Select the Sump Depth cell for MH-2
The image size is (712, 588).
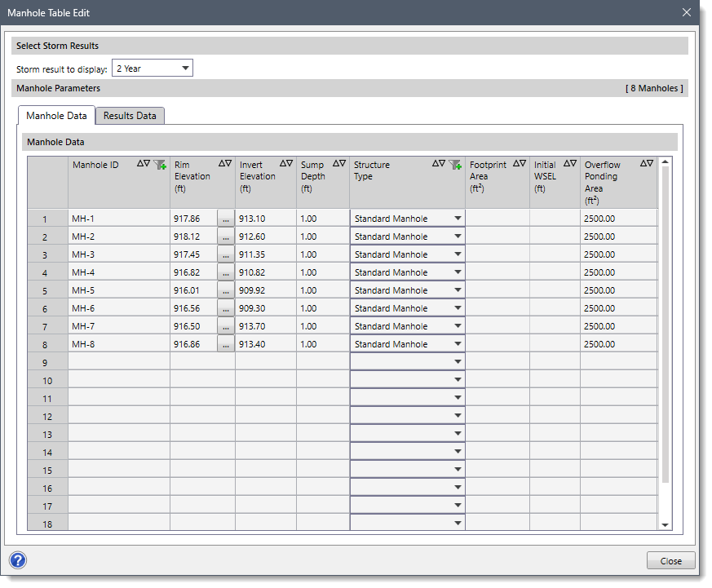[322, 236]
